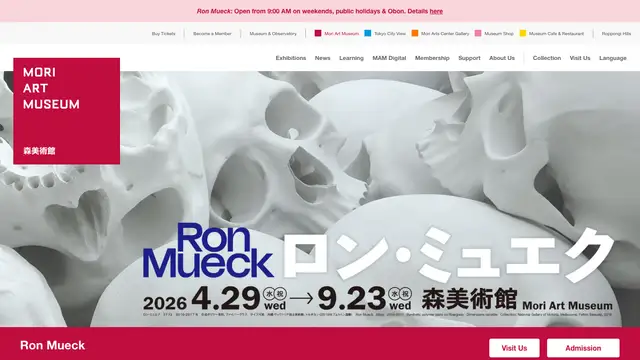This screenshot has width=640, height=360.
Task: Open the Learning menu
Action: (x=351, y=58)
